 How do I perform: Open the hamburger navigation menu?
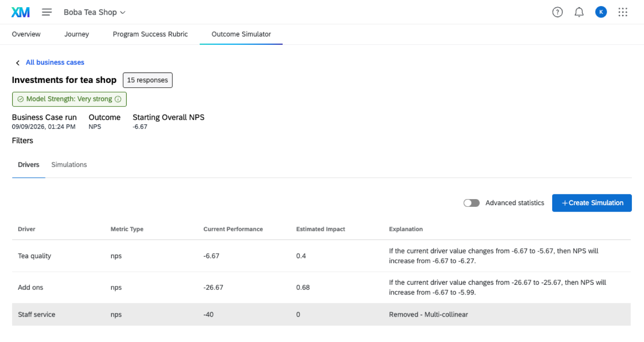[x=47, y=12]
